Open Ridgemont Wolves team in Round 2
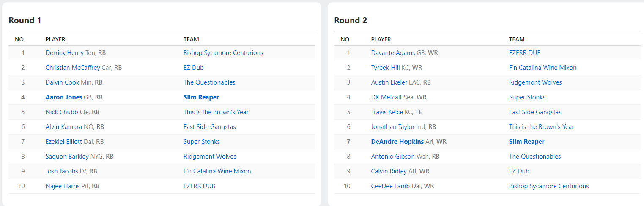The height and width of the screenshot is (206, 644). pyautogui.click(x=535, y=82)
